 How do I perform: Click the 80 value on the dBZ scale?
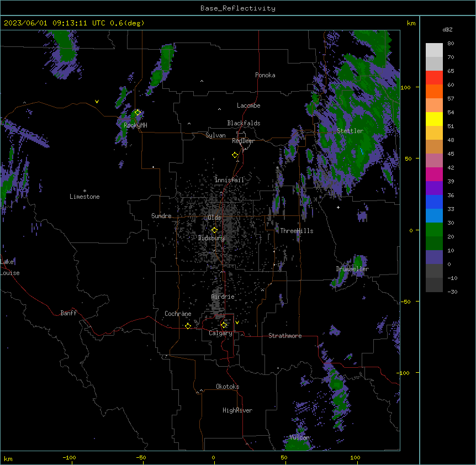(451, 44)
